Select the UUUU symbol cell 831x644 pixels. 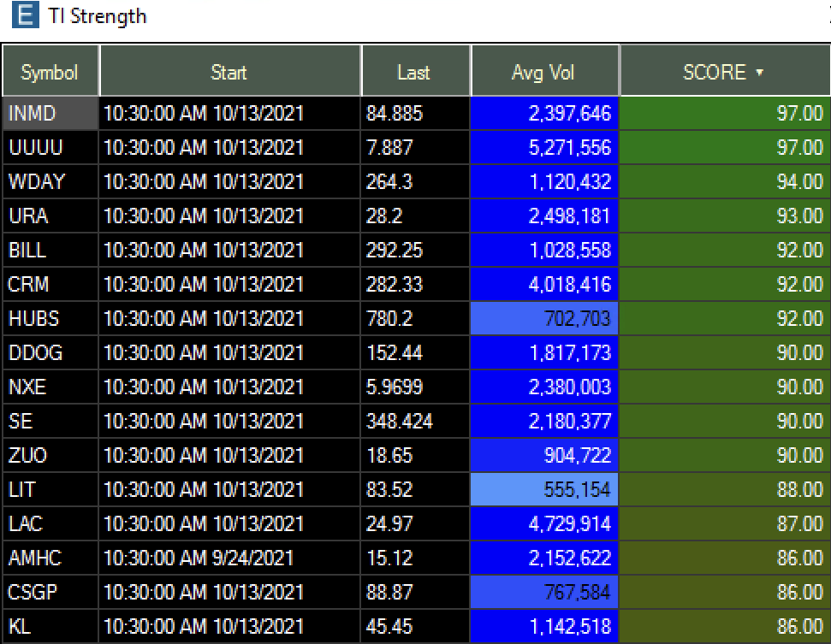tap(50, 147)
